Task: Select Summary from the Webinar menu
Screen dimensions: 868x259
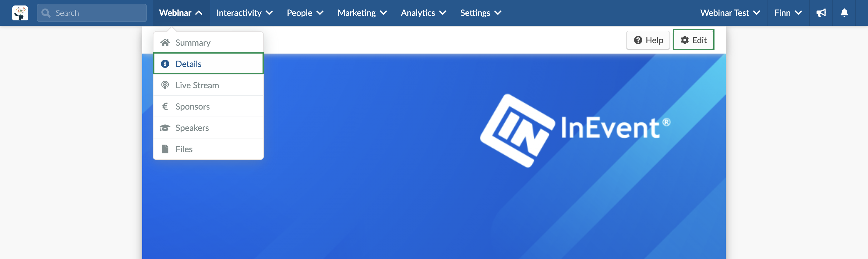Action: pyautogui.click(x=208, y=42)
